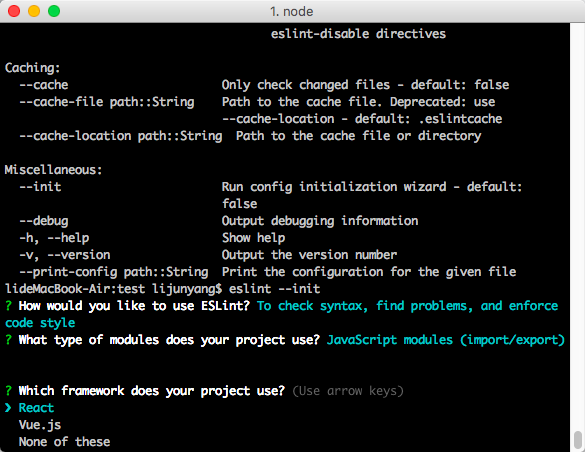Viewport: 585px width, 452px height.
Task: Click the red close window button
Action: [14, 11]
